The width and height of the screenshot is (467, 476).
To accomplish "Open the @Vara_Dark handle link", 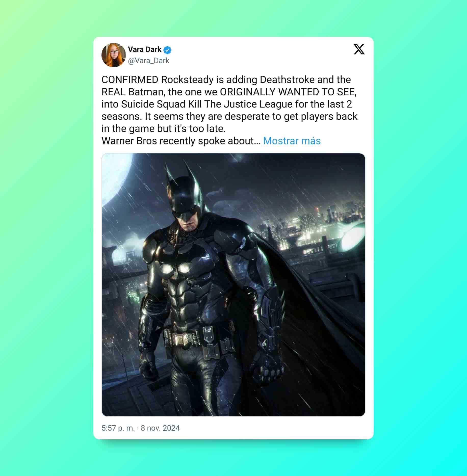I will click(x=149, y=61).
